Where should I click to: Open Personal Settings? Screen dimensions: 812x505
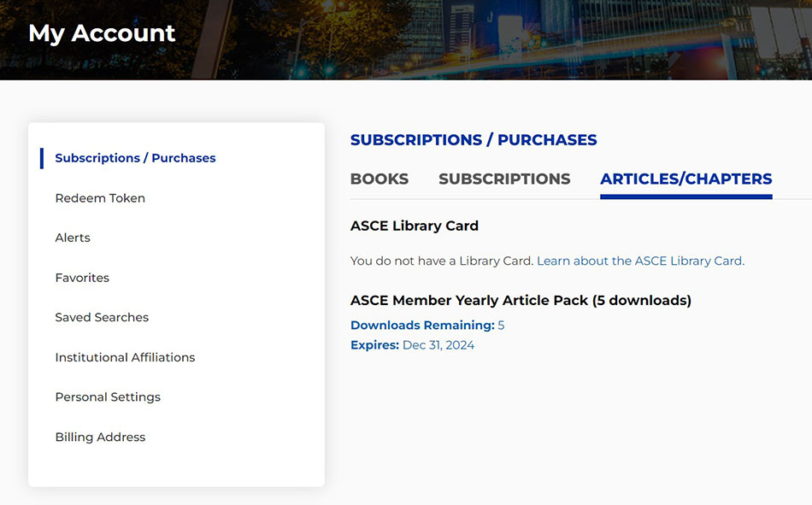pyautogui.click(x=108, y=396)
